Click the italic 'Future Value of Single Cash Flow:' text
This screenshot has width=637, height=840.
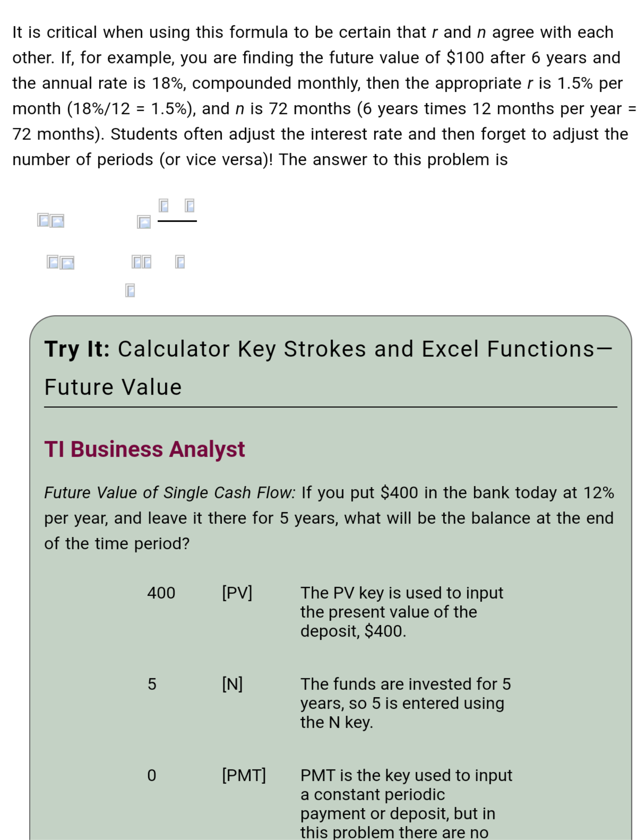click(170, 493)
